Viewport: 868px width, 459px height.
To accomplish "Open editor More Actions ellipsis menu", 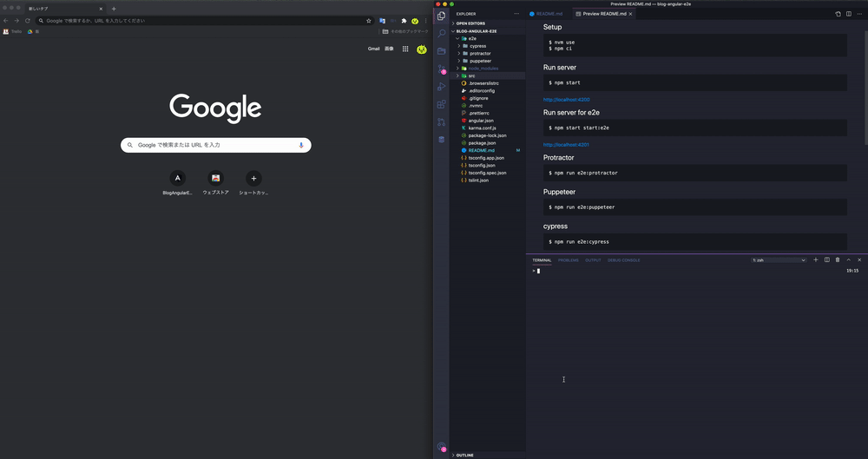I will [859, 14].
